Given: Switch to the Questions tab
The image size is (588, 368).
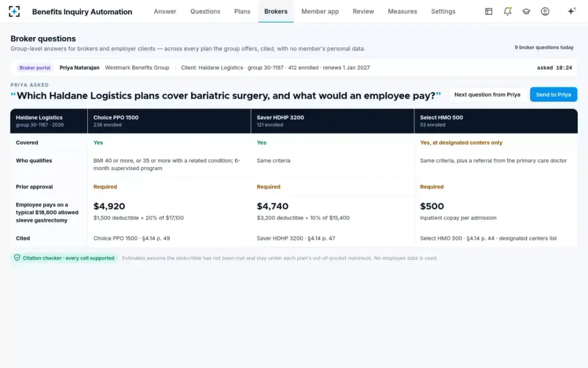Looking at the screenshot, I should pos(205,11).
